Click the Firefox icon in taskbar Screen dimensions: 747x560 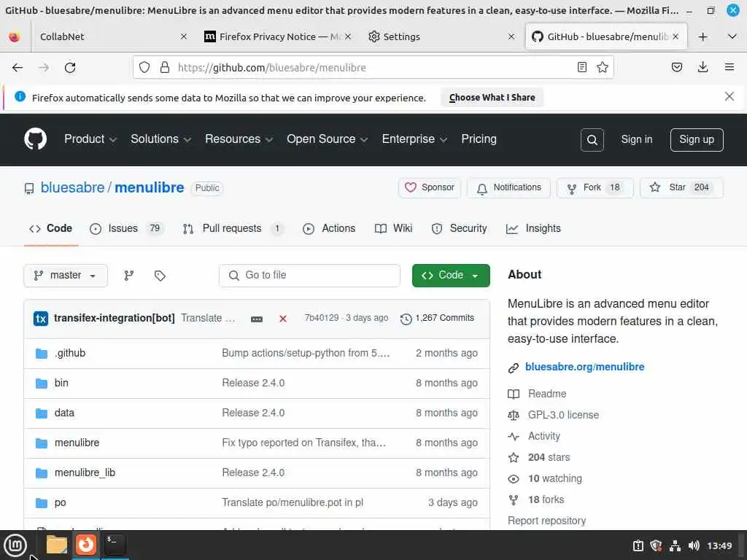point(86,544)
